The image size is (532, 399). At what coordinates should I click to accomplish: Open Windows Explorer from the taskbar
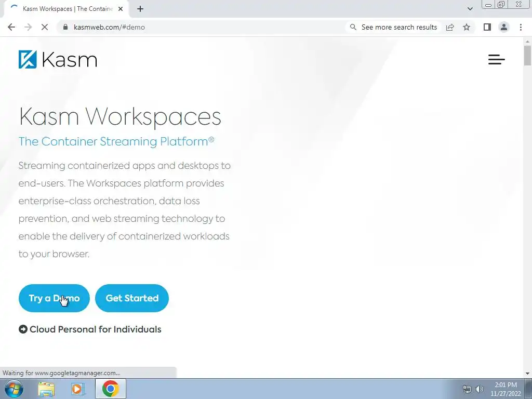[46, 389]
